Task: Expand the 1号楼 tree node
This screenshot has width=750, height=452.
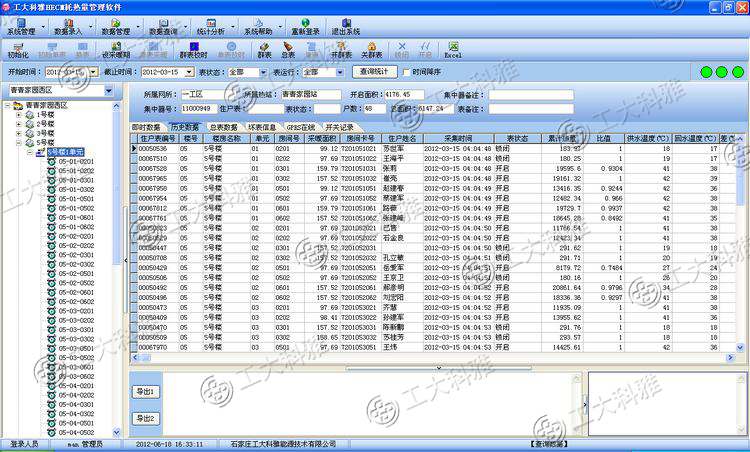Action: [x=19, y=115]
